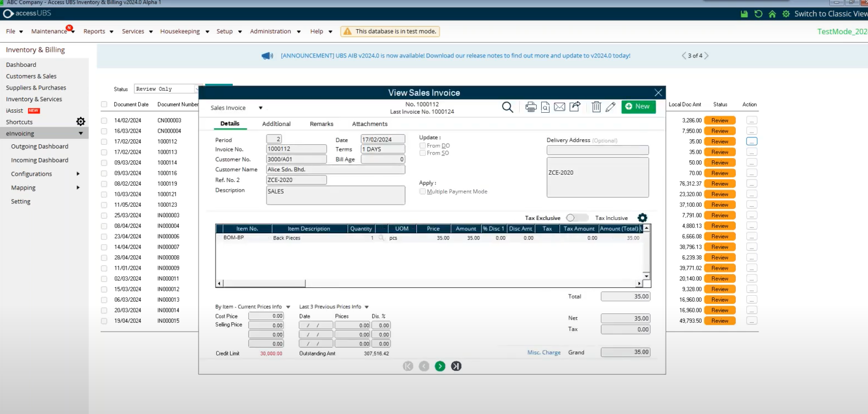
Task: Select checkbox for row IN000003
Action: tap(104, 216)
